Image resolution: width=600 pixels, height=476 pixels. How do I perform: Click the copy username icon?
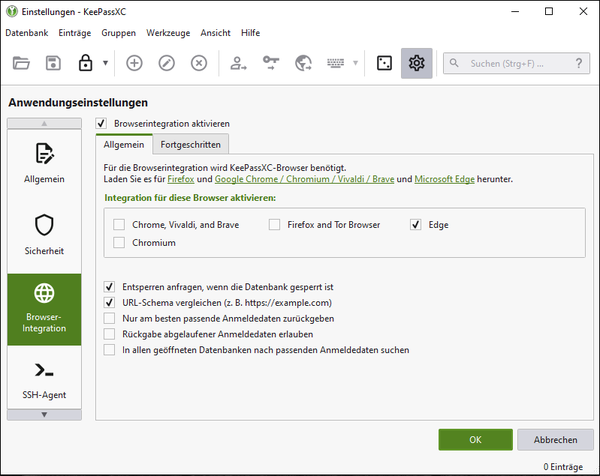point(238,63)
